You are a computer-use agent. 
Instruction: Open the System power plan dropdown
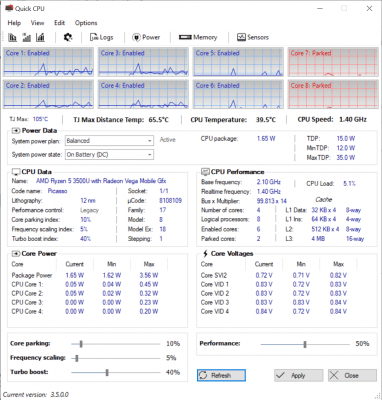coord(109,141)
